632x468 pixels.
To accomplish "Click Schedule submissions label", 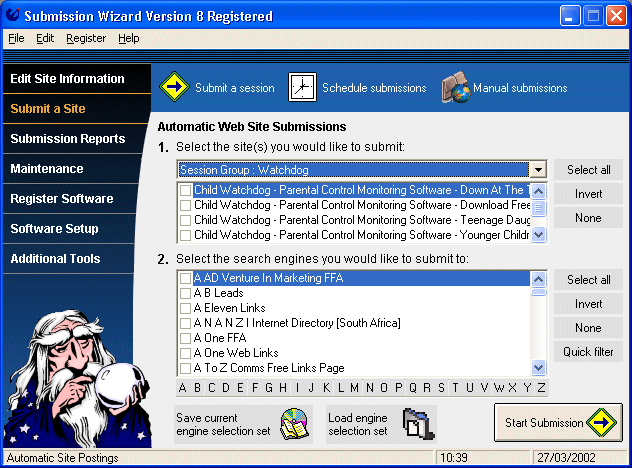I will coord(374,88).
